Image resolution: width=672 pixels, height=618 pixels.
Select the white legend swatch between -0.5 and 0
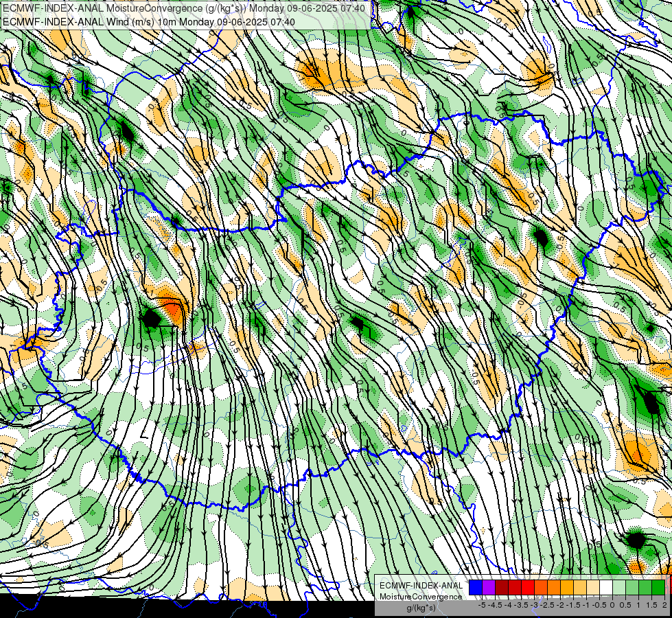point(606,587)
